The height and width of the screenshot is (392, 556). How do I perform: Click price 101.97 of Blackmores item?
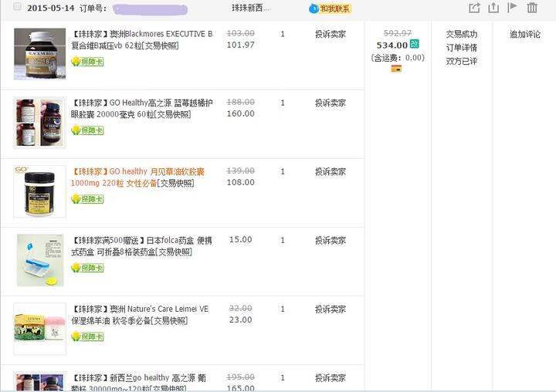240,45
